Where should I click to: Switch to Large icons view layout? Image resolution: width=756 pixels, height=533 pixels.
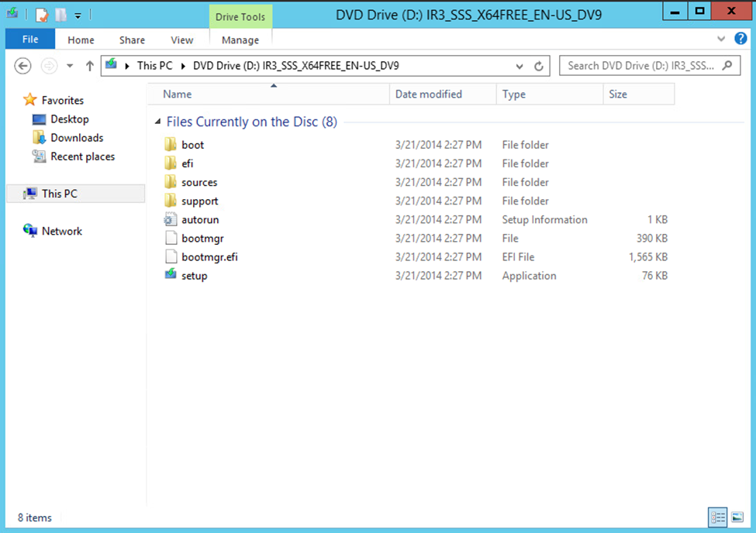click(x=737, y=518)
